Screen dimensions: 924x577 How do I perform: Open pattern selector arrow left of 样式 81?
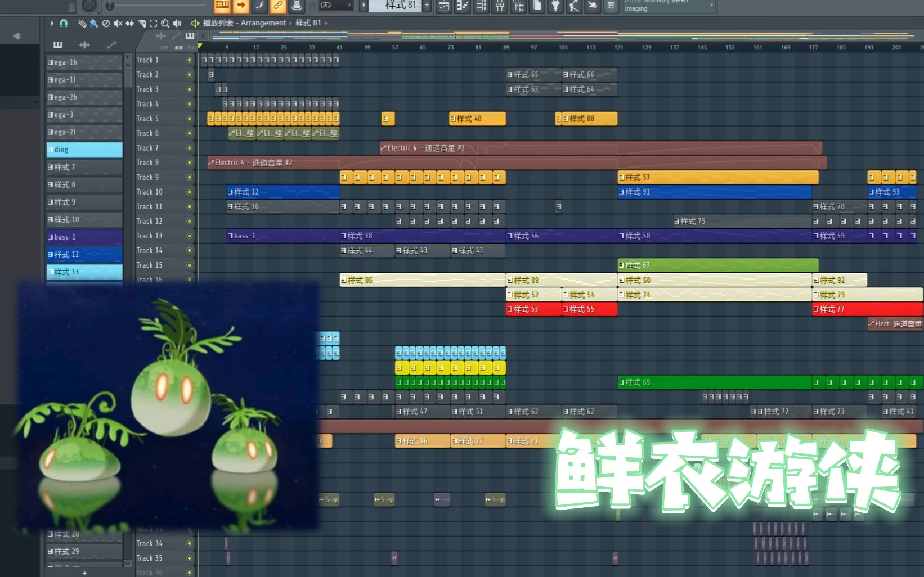point(364,5)
